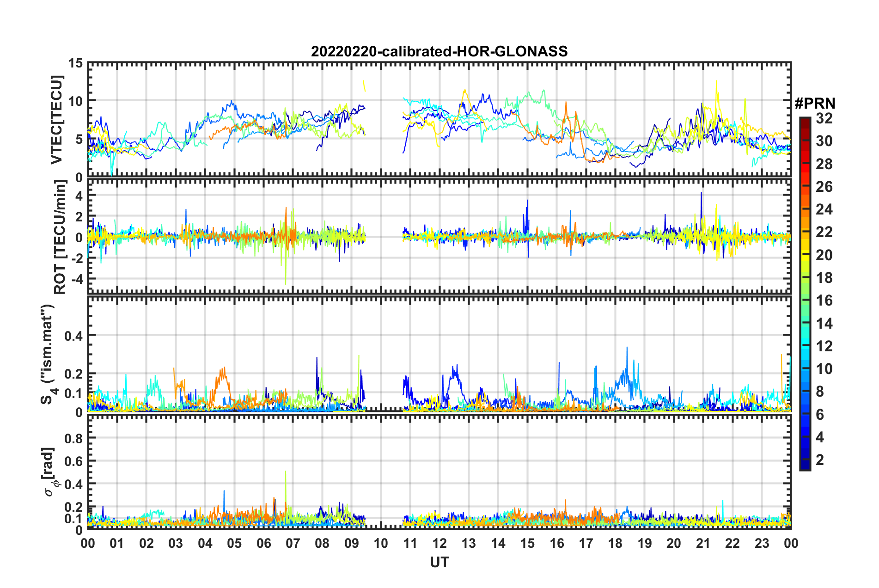Pick the dark blue colorbar segment beside 2

pyautogui.click(x=805, y=465)
